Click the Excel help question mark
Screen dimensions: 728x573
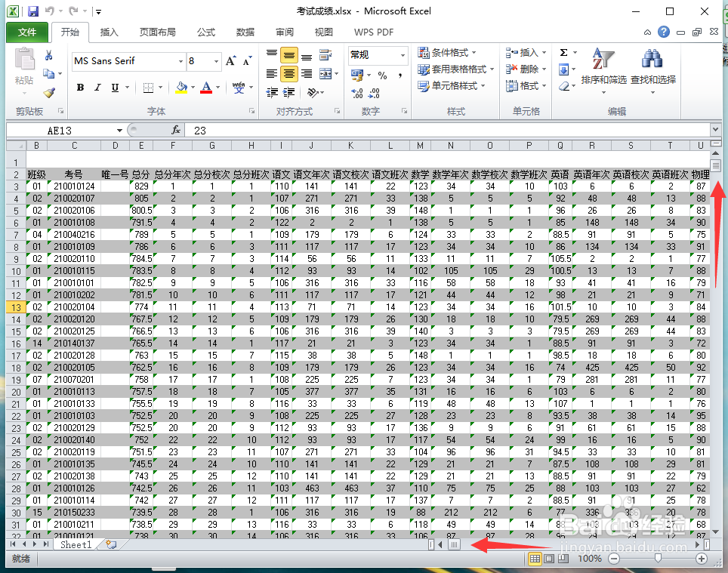coord(664,32)
